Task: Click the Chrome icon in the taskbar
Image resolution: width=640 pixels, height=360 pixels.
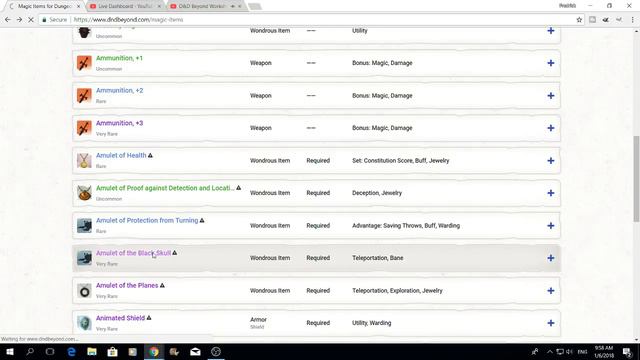Action: [x=154, y=351]
